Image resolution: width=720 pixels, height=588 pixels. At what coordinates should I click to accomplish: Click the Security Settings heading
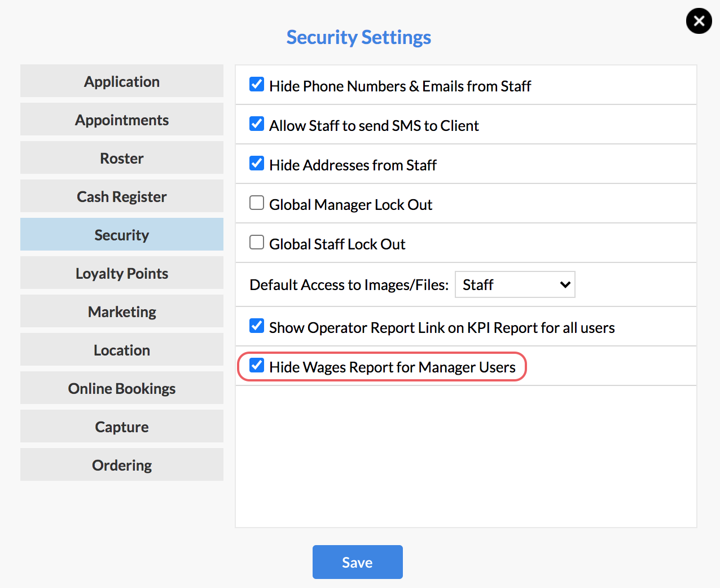359,37
